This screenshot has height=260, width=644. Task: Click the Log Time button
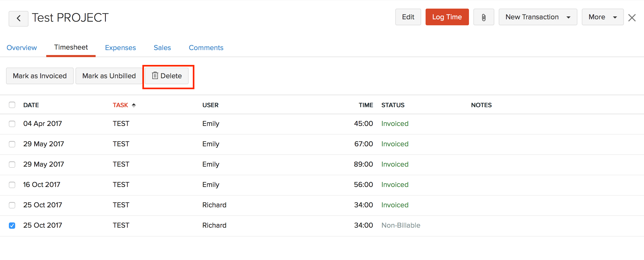[x=447, y=17]
